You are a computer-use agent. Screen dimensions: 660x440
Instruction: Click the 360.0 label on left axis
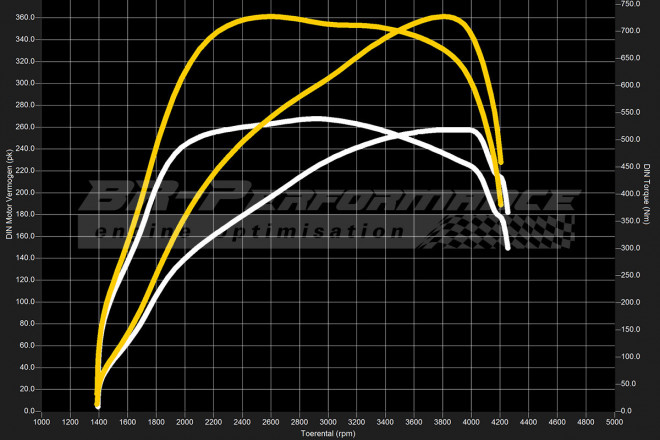24,18
